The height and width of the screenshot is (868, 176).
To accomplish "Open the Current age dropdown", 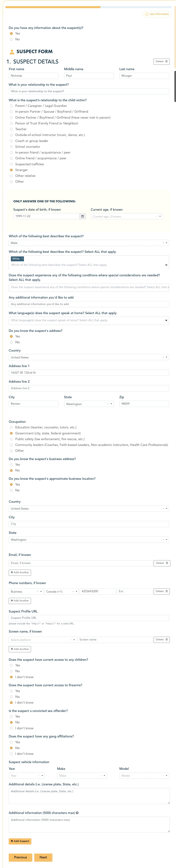I will tap(160, 216).
